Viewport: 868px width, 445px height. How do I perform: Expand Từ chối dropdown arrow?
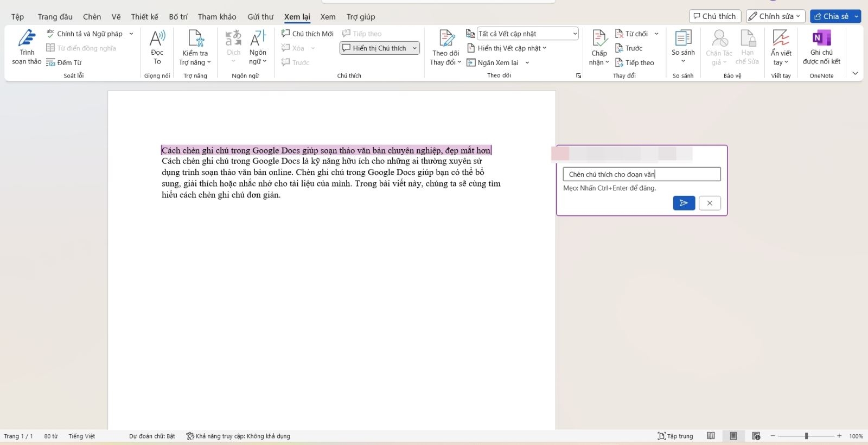point(656,34)
